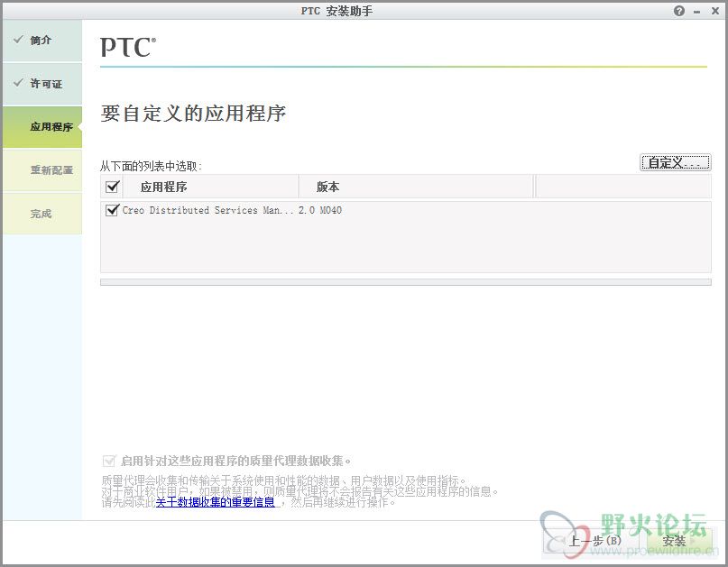Screen dimensions: 728x567
Task: Sort by the 应用程序 column header
Action: pyautogui.click(x=210, y=187)
